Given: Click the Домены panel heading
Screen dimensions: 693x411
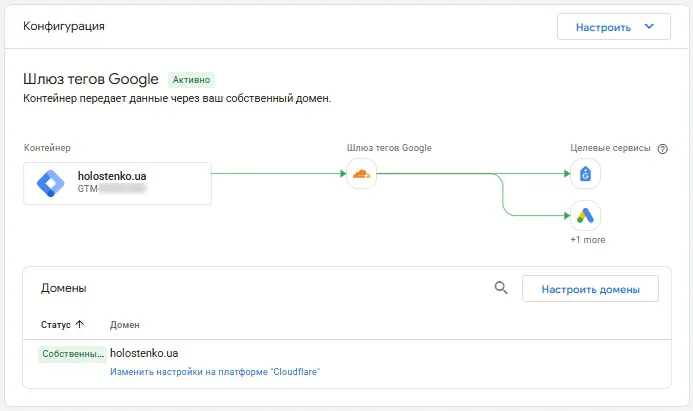Looking at the screenshot, I should [64, 288].
